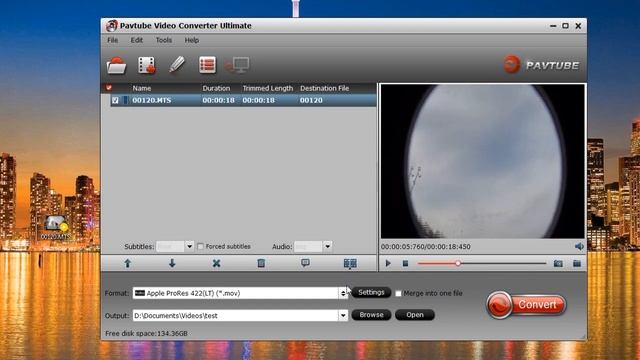
Task: Enable Merge into one file checkbox
Action: pos(398,293)
